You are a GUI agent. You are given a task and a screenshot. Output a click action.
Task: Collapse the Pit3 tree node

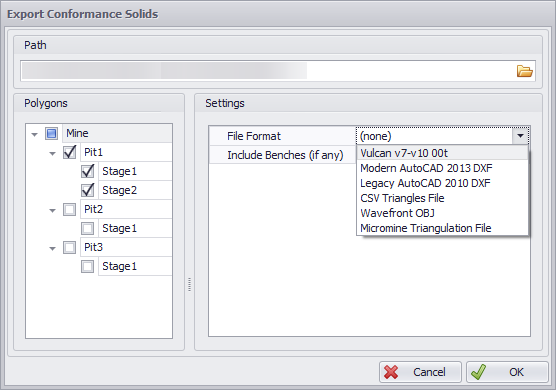pos(53,248)
